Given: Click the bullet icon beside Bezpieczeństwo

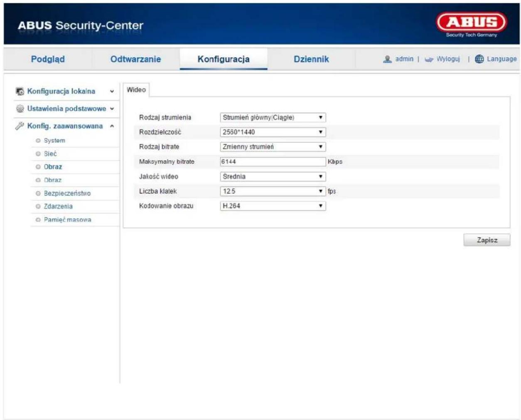Looking at the screenshot, I should (38, 193).
